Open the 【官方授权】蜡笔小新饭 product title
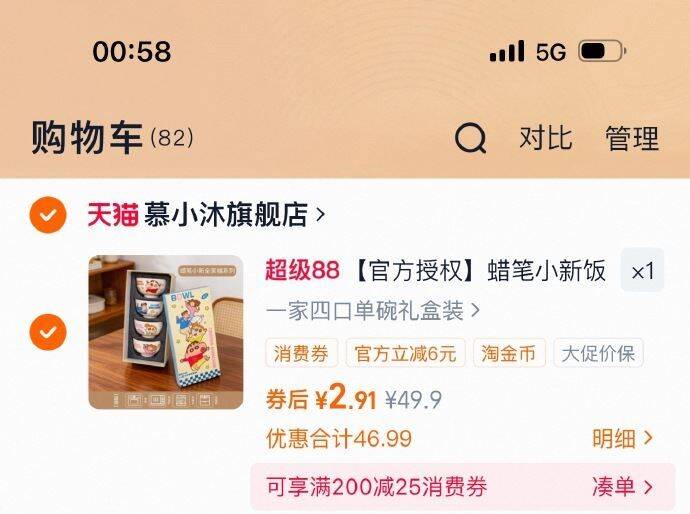 click(480, 270)
